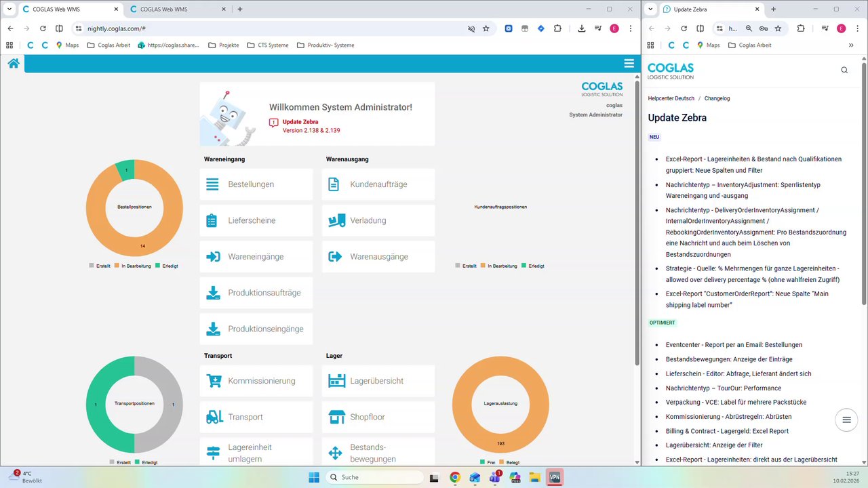868x488 pixels.
Task: Click the red alert icon beside Update Zebra
Action: (x=273, y=123)
